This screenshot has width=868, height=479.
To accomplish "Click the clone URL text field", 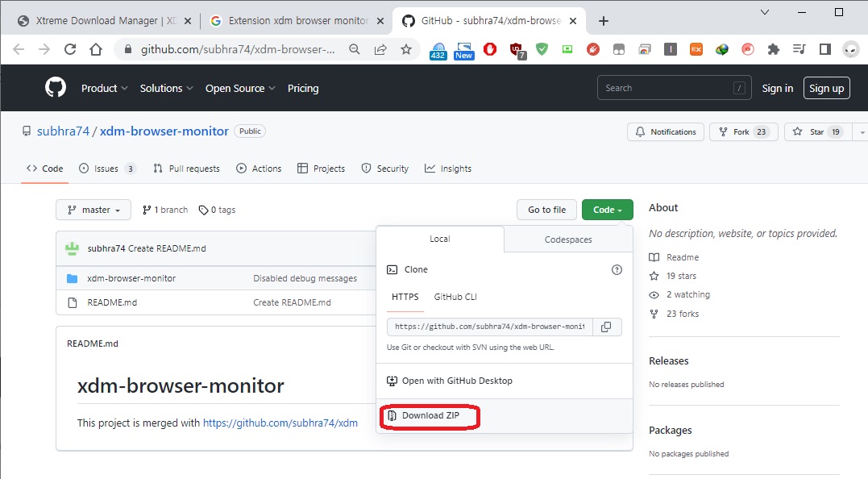I will (490, 327).
